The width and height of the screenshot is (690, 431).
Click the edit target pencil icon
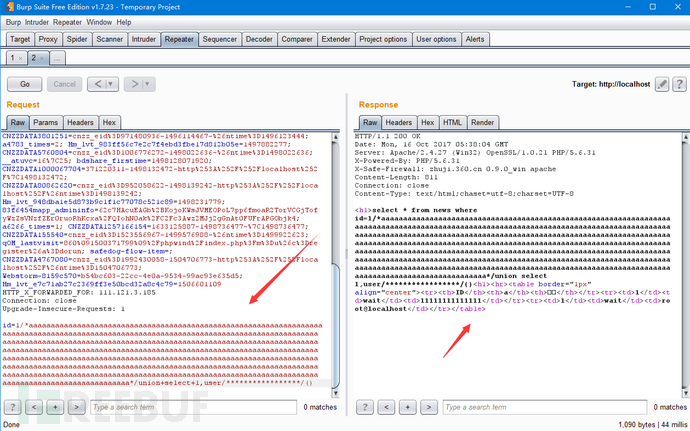[x=662, y=84]
